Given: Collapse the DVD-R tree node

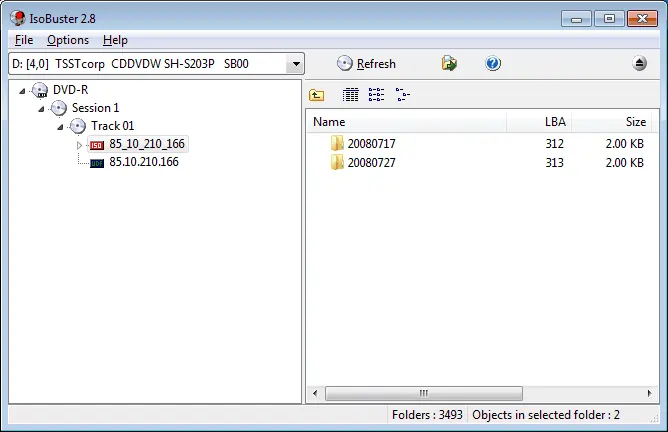Looking at the screenshot, I should point(23,90).
